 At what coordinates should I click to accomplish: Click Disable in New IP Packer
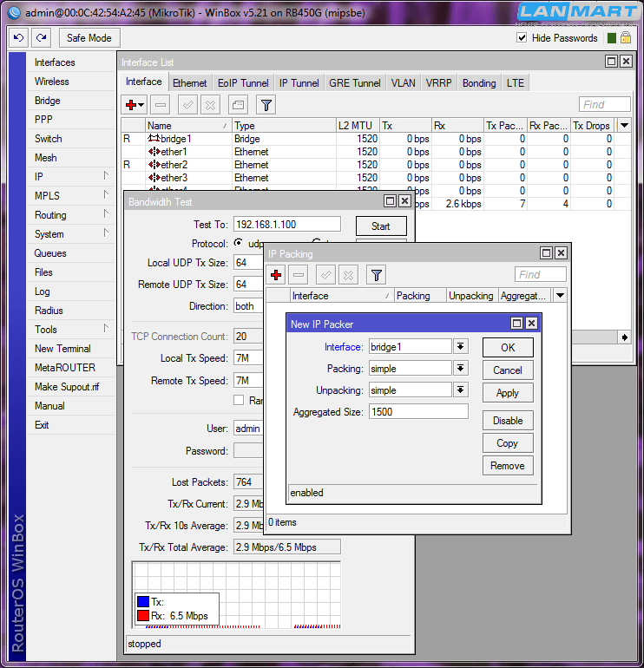[x=508, y=421]
